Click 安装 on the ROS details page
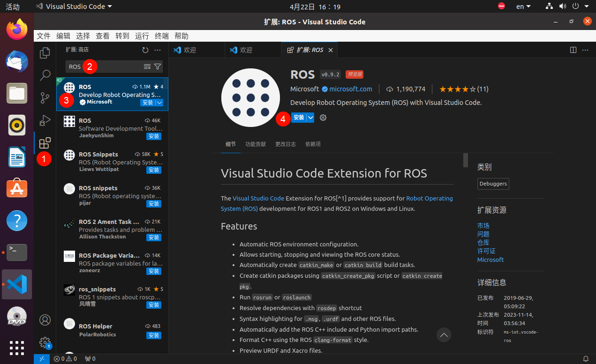This screenshot has height=364, width=596. 299,118
